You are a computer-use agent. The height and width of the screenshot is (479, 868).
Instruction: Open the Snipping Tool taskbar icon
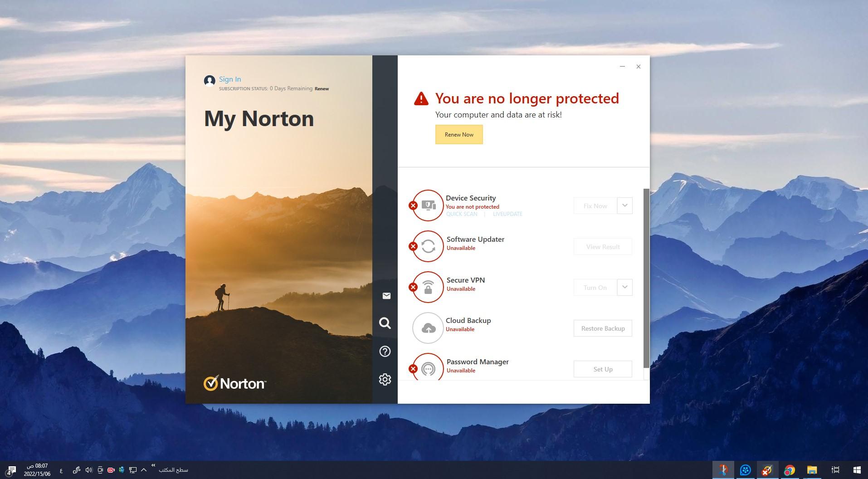[723, 470]
